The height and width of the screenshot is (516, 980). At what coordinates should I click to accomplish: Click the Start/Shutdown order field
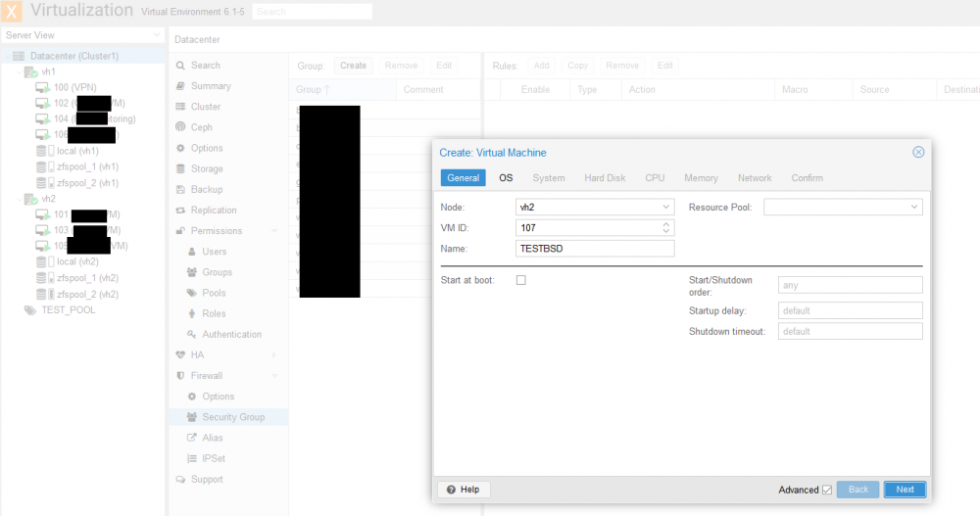(850, 286)
